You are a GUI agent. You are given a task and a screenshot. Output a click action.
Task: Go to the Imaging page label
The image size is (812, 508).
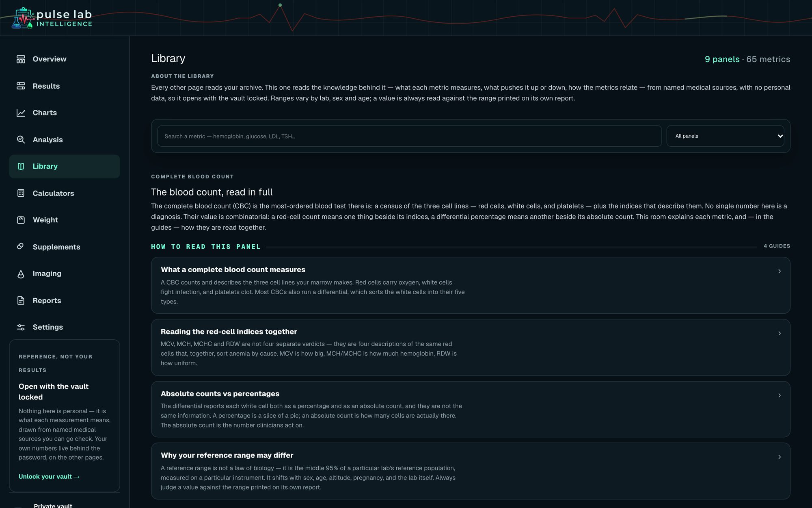point(47,274)
